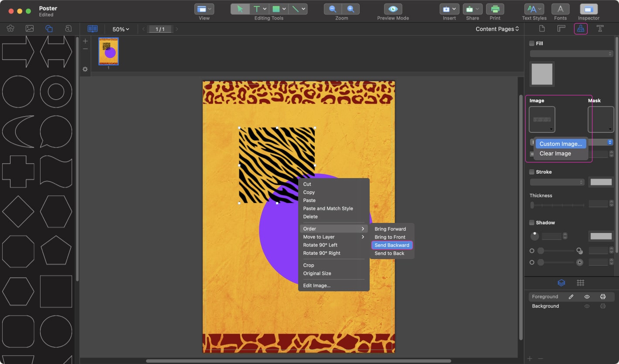
Task: Switch to the Document inspector page icon
Action: (542, 28)
